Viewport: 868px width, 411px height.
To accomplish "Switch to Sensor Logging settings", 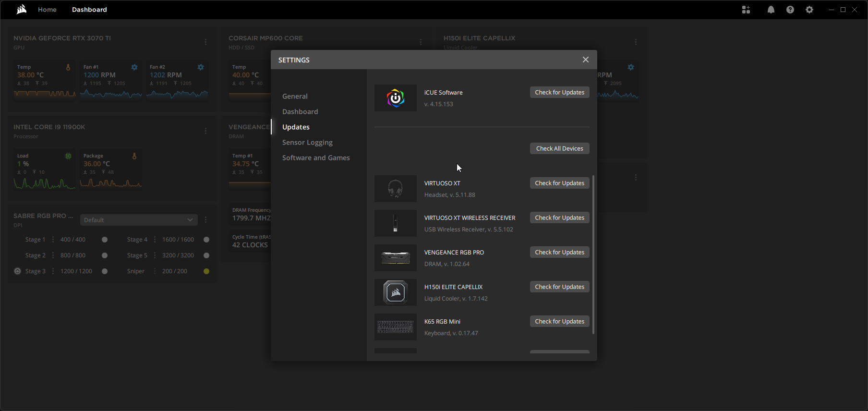I will coord(307,143).
